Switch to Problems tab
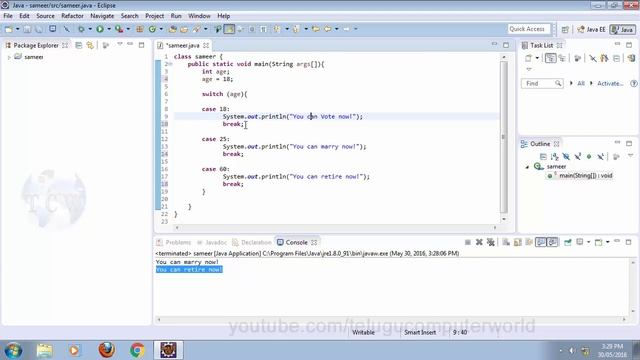This screenshot has height=360, width=640. click(x=174, y=242)
